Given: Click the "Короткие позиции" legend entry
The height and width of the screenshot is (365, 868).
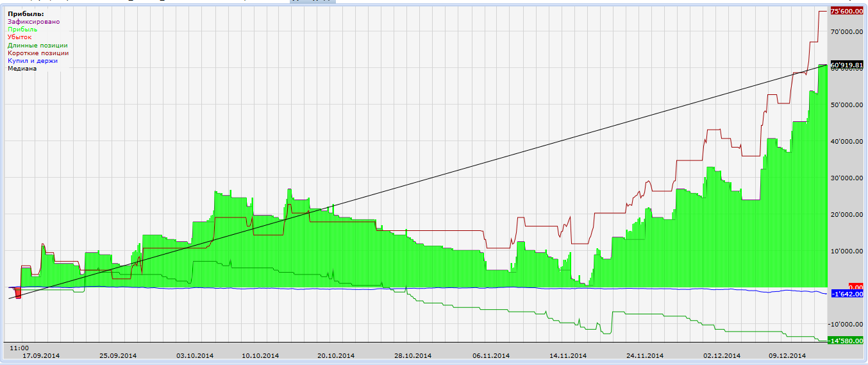Looking at the screenshot, I should click(x=38, y=53).
